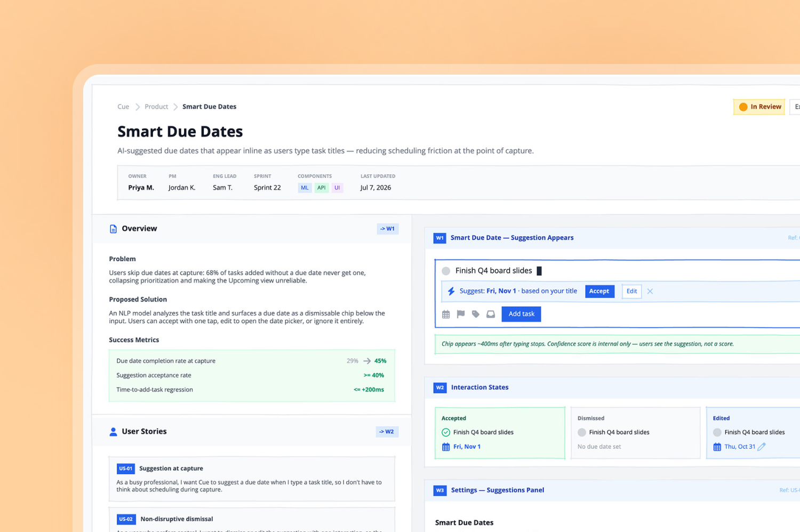This screenshot has width=800, height=532.
Task: Toggle the task circle in the Edited card
Action: [x=717, y=432]
